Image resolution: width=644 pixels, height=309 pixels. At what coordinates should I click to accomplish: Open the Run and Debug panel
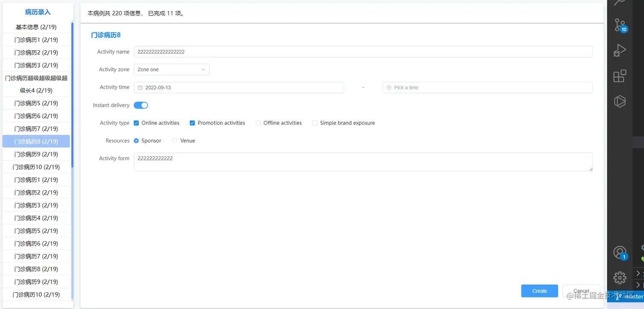click(619, 51)
